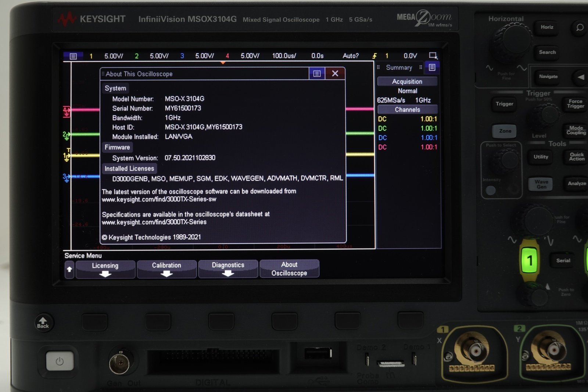Open the main menu icon beside channel 1
This screenshot has height=392, width=588.
(73, 56)
